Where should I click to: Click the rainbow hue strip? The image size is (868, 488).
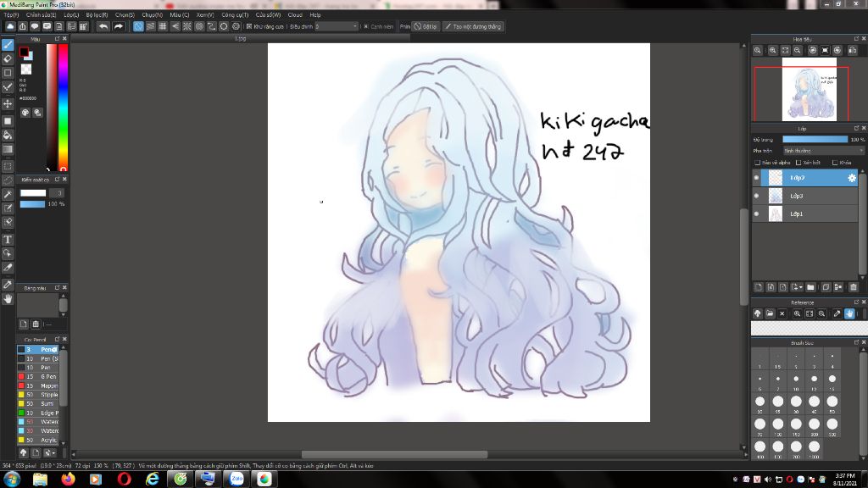[63, 108]
